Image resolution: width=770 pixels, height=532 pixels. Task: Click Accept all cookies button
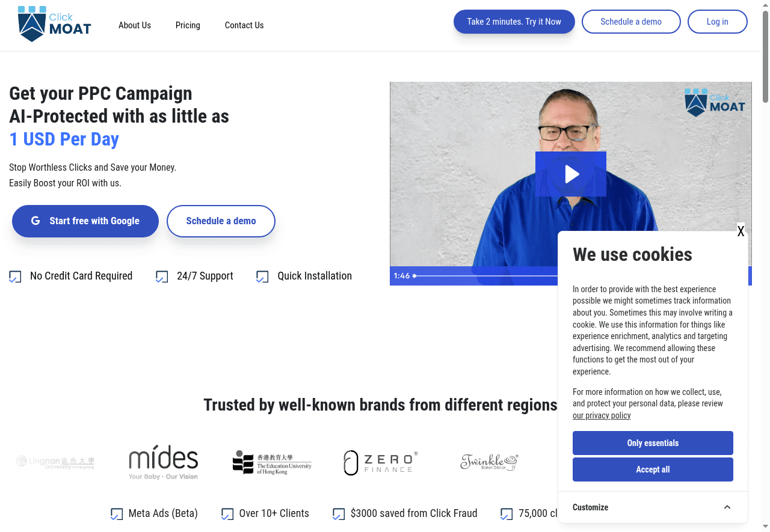pos(653,469)
